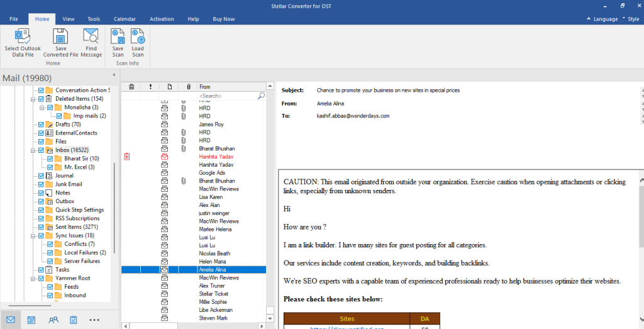Click the Select Outlook Data File icon
644x329 pixels.
coord(23,37)
